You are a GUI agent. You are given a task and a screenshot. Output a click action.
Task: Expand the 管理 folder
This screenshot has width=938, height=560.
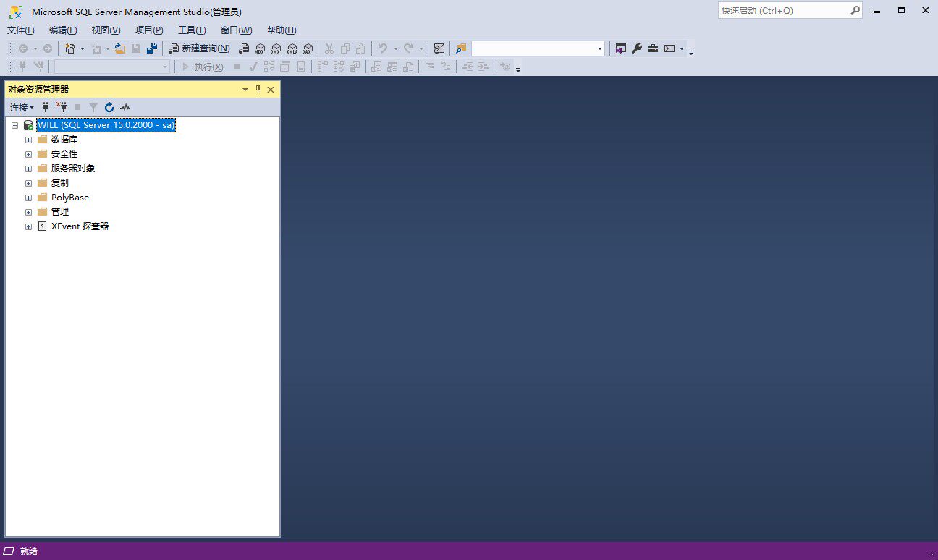coord(28,212)
